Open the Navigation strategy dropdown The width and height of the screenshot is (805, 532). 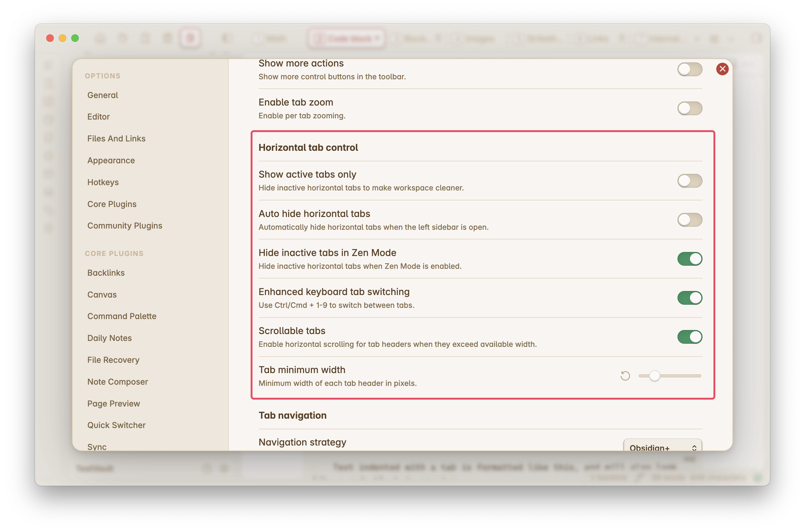(662, 446)
